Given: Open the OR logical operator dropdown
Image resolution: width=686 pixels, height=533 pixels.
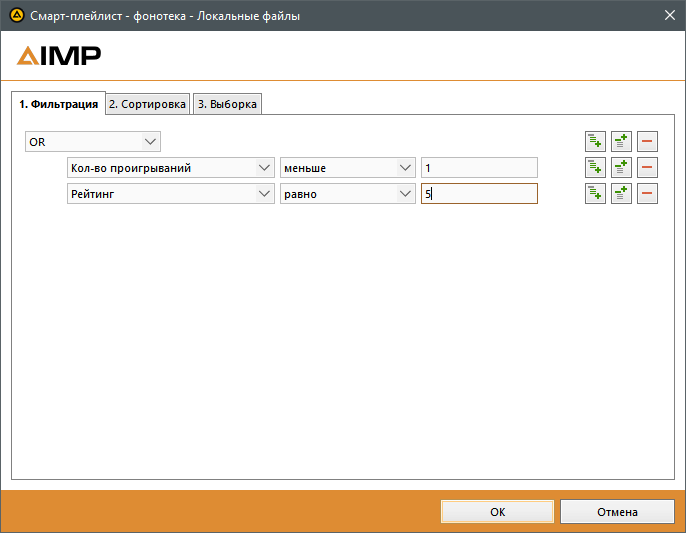Looking at the screenshot, I should [x=93, y=142].
